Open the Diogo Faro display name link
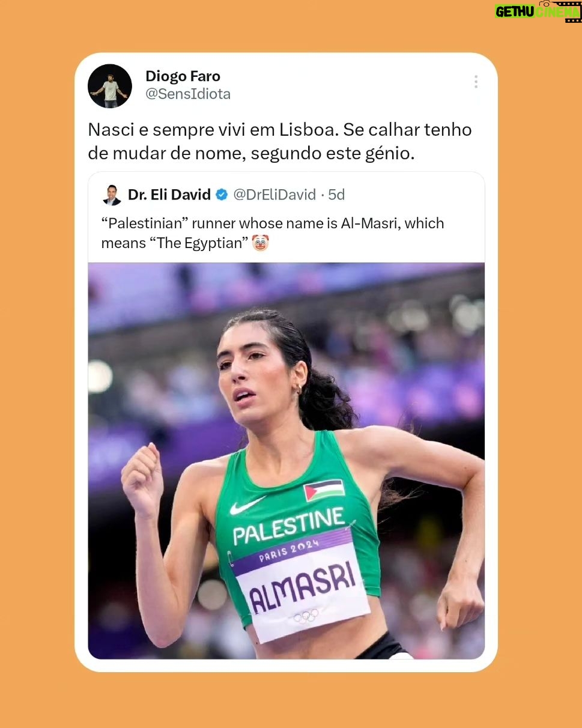 pos(183,76)
